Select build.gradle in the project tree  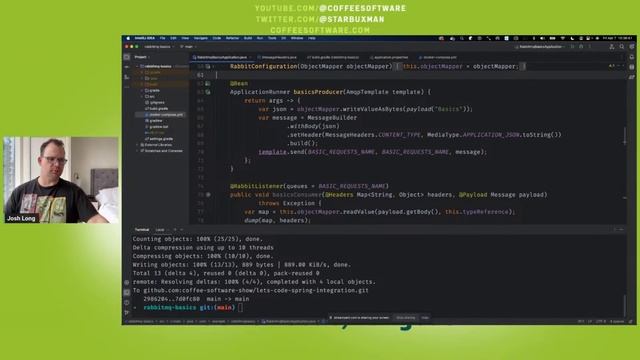pos(157,109)
